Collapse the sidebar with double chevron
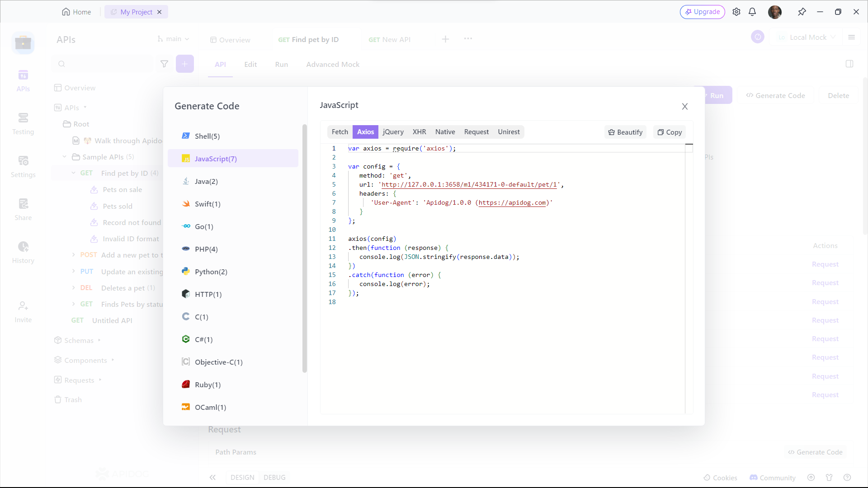The image size is (868, 488). pyautogui.click(x=212, y=477)
